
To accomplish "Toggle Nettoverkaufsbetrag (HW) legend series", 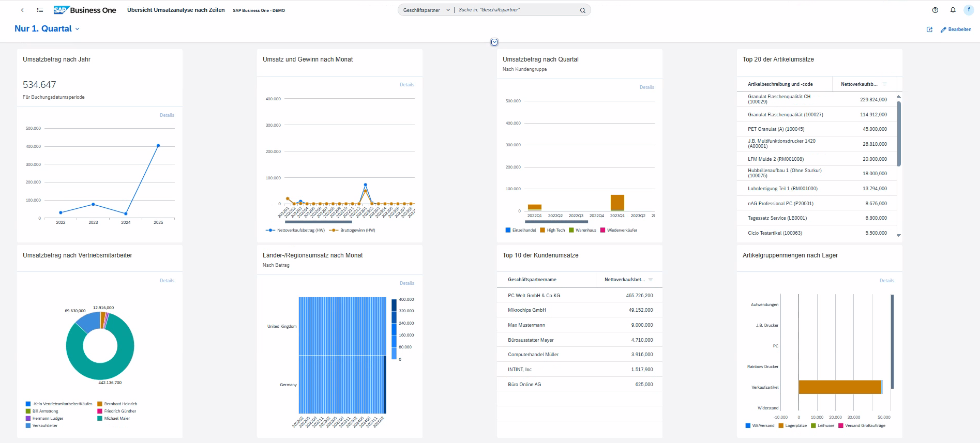I will pyautogui.click(x=295, y=231).
